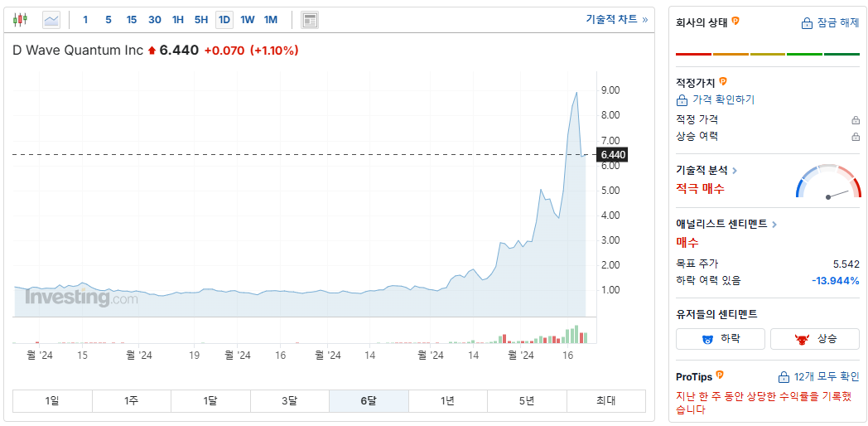Select the 최대 range tab
The image size is (868, 426).
606,401
